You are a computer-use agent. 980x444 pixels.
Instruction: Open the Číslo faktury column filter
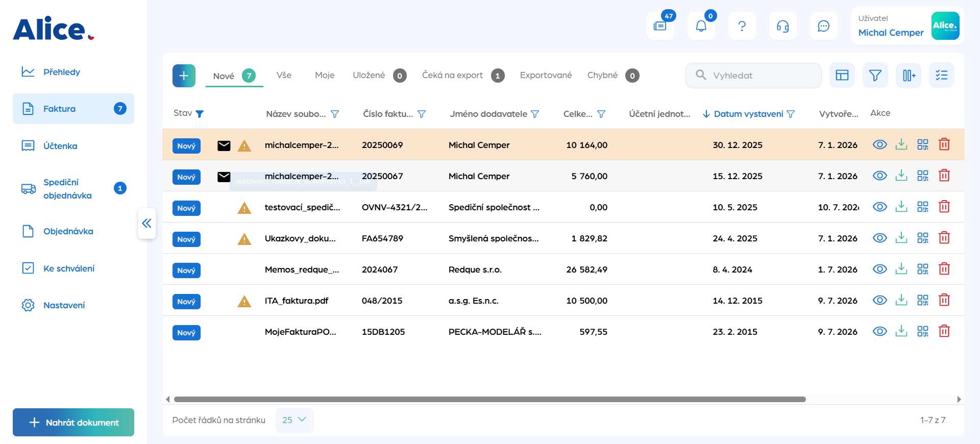point(422,114)
